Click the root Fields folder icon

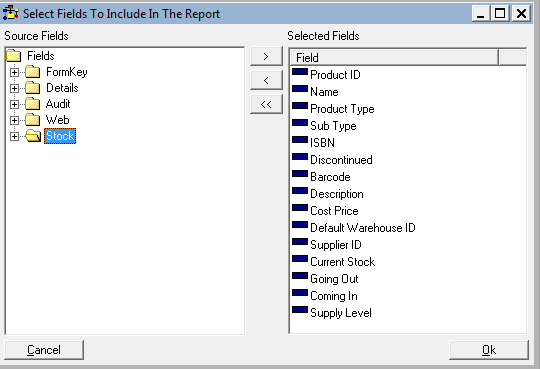coord(14,56)
